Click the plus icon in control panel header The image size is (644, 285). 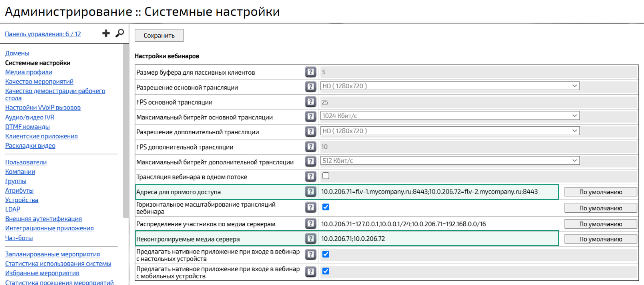coord(106,33)
